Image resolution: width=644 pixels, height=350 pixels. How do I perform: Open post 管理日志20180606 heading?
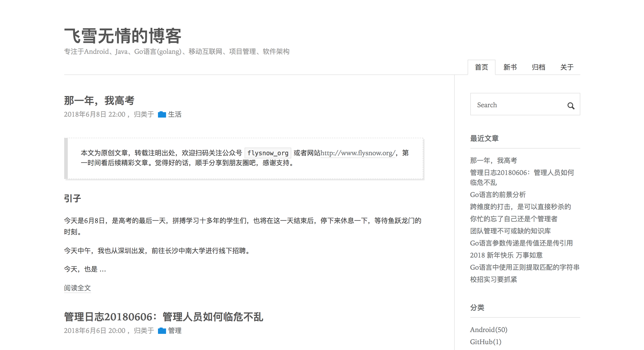164,317
